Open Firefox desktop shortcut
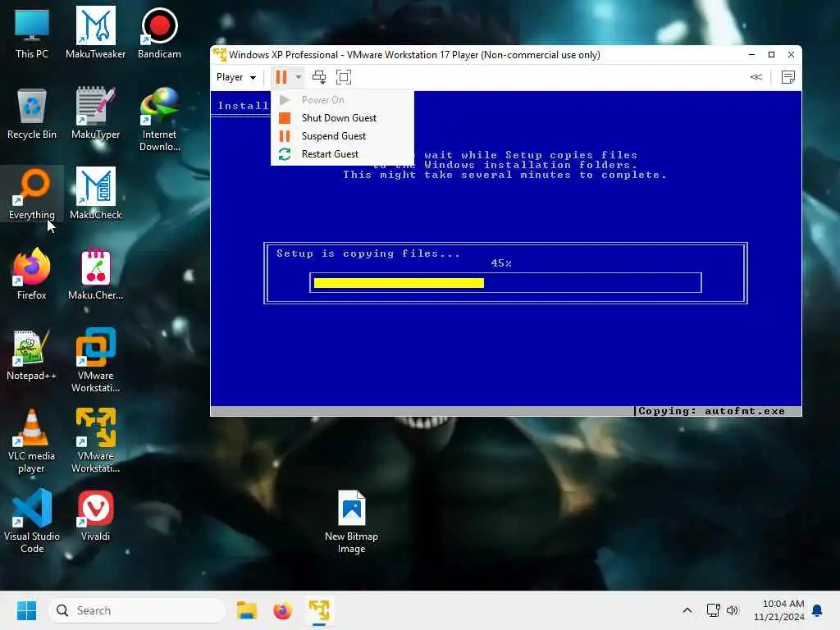840x630 pixels. click(32, 274)
